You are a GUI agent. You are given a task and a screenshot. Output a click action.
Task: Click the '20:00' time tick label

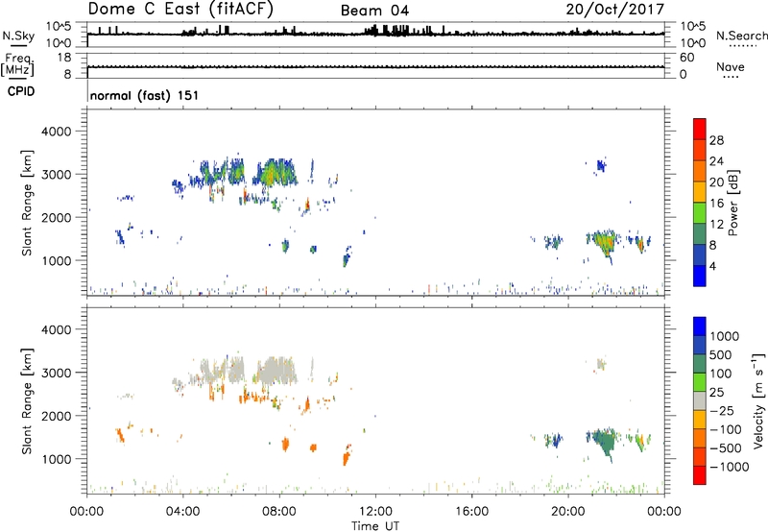568,512
